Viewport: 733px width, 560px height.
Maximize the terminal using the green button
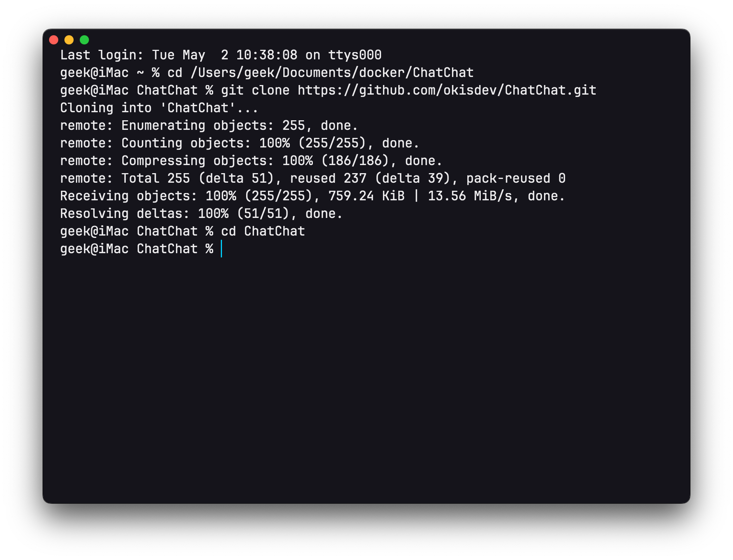84,40
